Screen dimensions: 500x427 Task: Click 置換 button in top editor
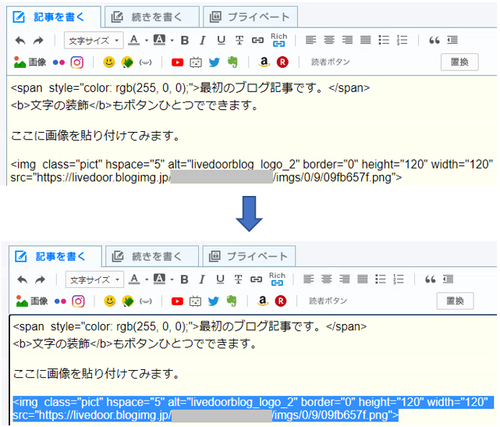tap(459, 62)
